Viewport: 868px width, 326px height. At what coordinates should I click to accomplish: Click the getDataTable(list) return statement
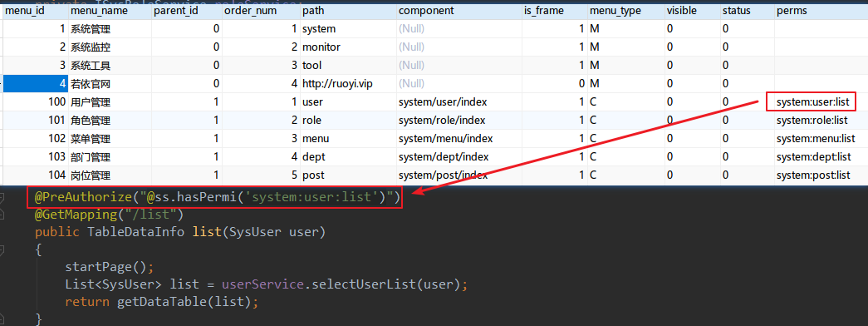coord(162,302)
